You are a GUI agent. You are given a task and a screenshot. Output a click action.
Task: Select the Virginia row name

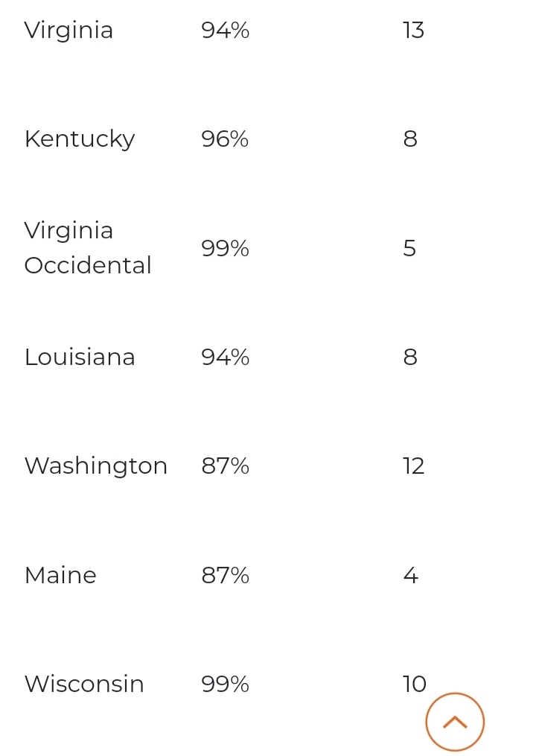(x=68, y=31)
